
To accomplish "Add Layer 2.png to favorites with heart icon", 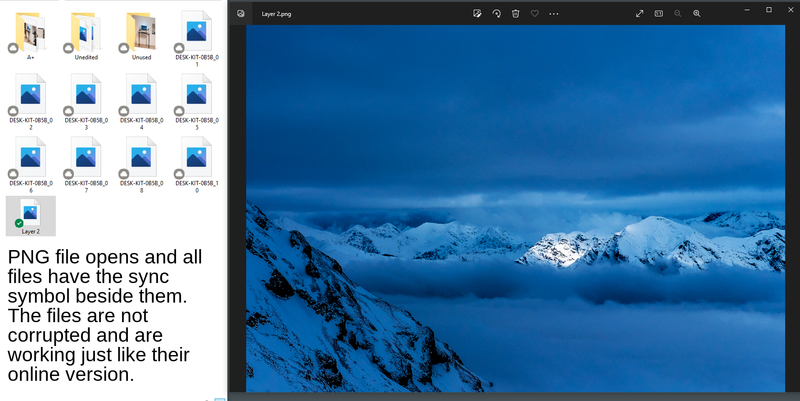I will pyautogui.click(x=535, y=13).
